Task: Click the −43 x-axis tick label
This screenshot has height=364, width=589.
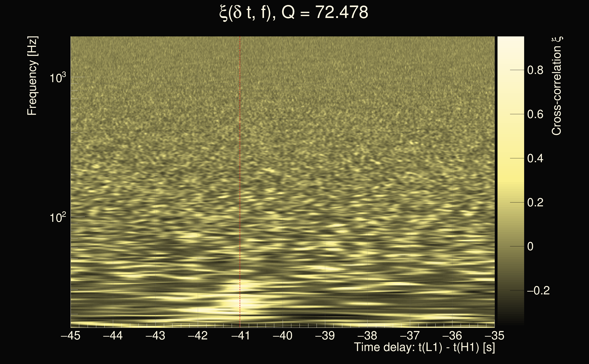Action: pos(155,336)
